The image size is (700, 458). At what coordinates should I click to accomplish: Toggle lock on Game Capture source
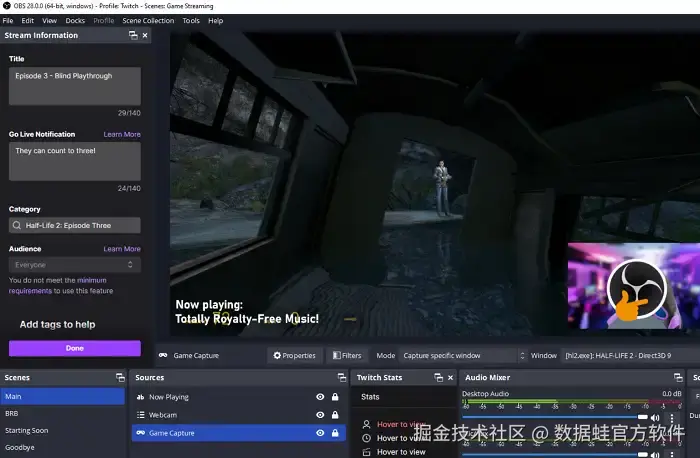pos(335,433)
